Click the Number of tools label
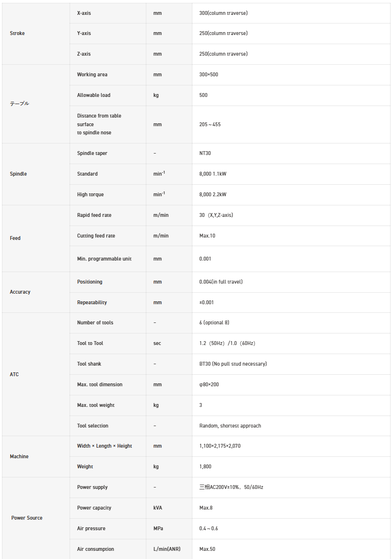 [x=95, y=322]
